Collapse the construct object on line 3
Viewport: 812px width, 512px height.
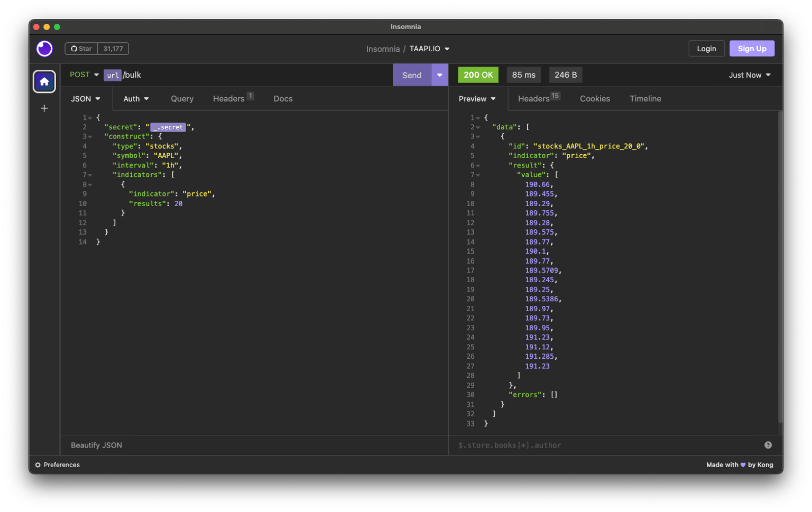(x=90, y=136)
